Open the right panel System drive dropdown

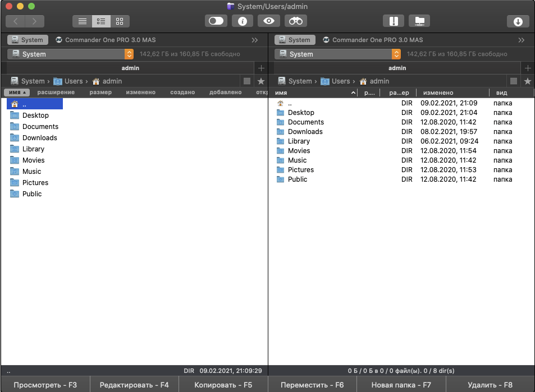pos(396,54)
